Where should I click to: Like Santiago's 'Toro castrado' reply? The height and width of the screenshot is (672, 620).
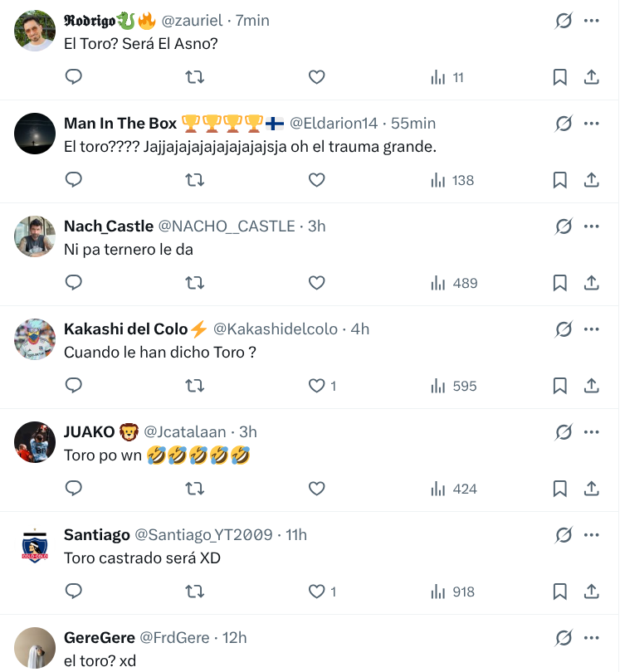pyautogui.click(x=316, y=592)
